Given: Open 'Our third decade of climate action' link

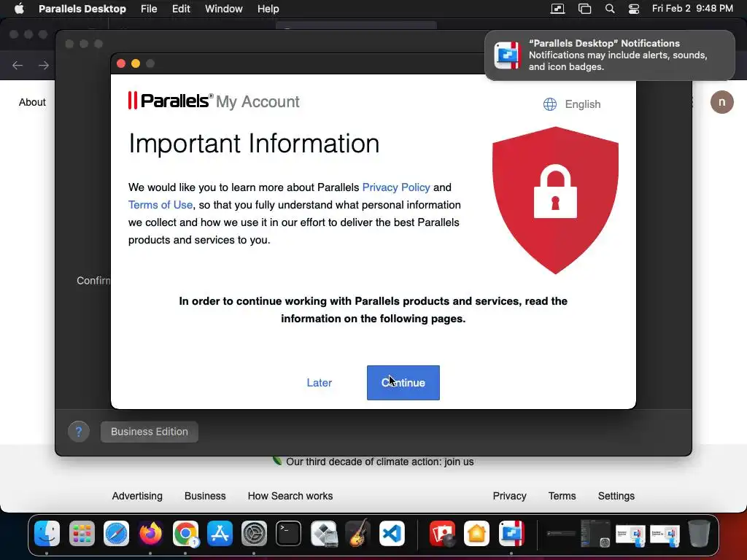Looking at the screenshot, I should [379, 462].
